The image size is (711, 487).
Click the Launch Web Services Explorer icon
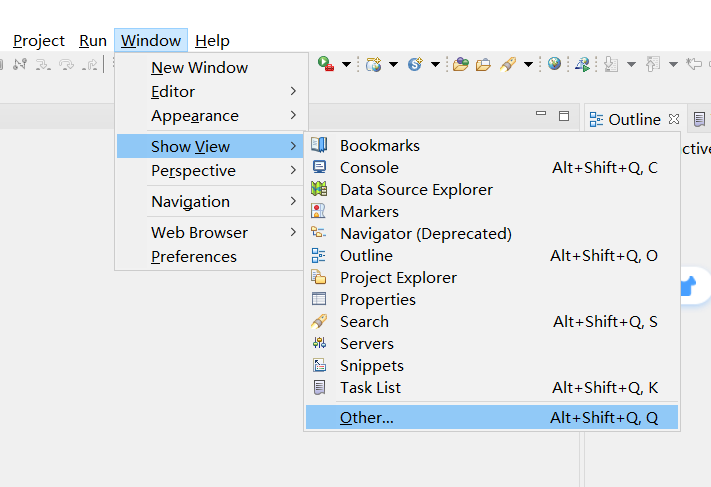point(582,64)
